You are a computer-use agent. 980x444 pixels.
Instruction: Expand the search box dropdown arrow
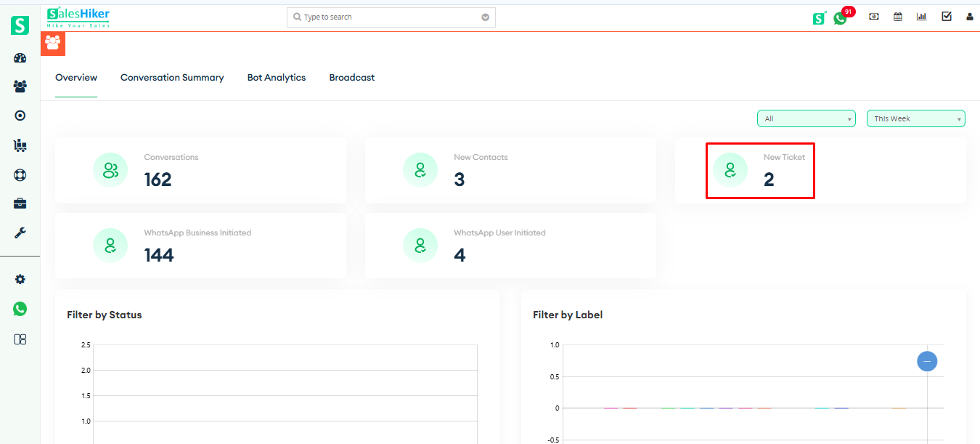486,17
